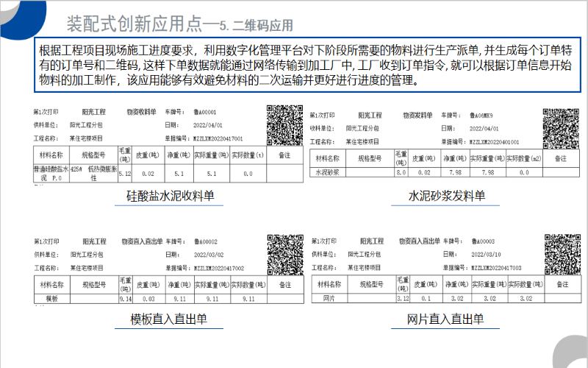Click license plate 鲁A00003
Screen dimensions: 588x368
pyautogui.click(x=484, y=241)
